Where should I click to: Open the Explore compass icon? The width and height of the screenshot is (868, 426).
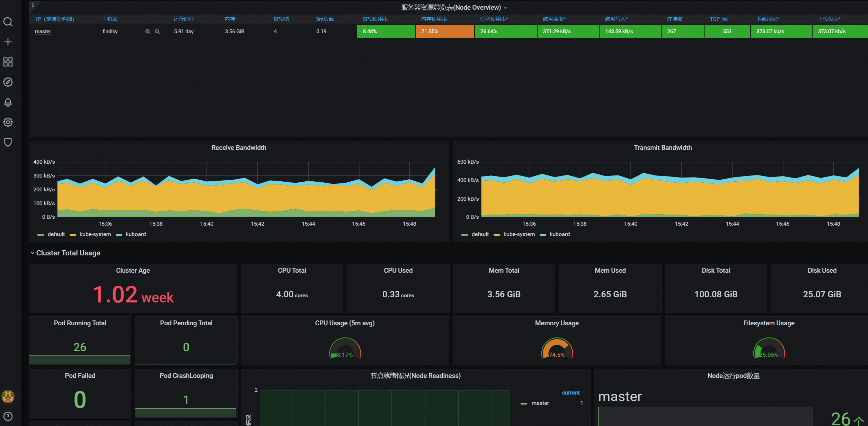click(8, 82)
